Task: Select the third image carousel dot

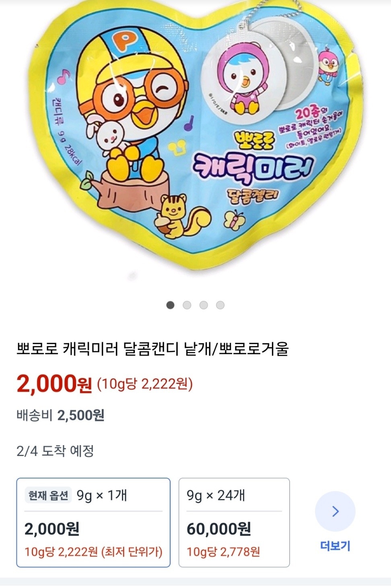Action: [x=204, y=305]
